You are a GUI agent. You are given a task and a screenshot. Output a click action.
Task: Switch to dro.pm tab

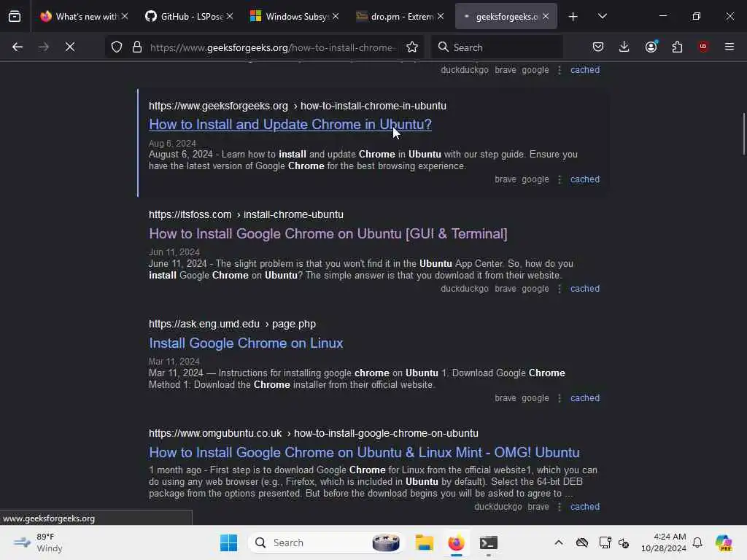[x=395, y=17]
